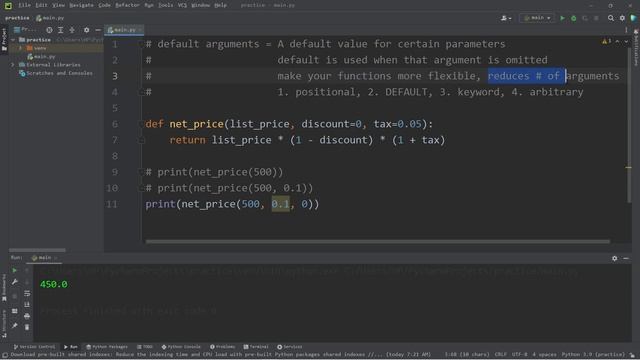Clear Run console with trash icon
Image resolution: width=640 pixels, height=360 pixels.
[27, 327]
